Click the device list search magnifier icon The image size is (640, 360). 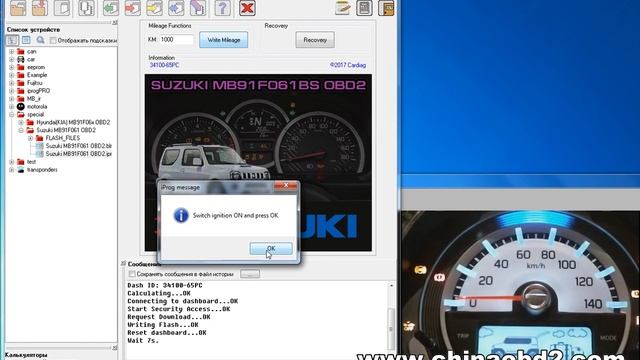click(x=40, y=40)
